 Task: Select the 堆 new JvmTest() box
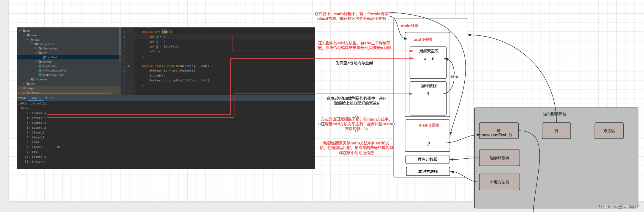coord(499,131)
